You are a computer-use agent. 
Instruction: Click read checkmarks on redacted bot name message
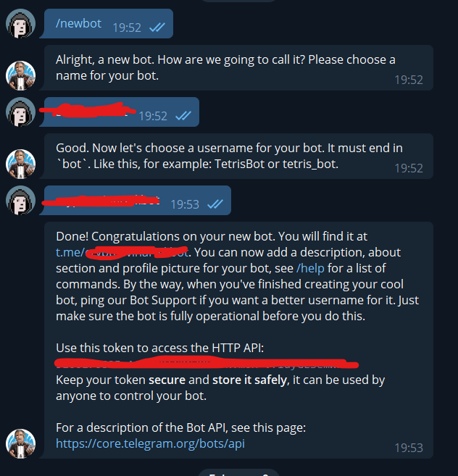tap(183, 116)
